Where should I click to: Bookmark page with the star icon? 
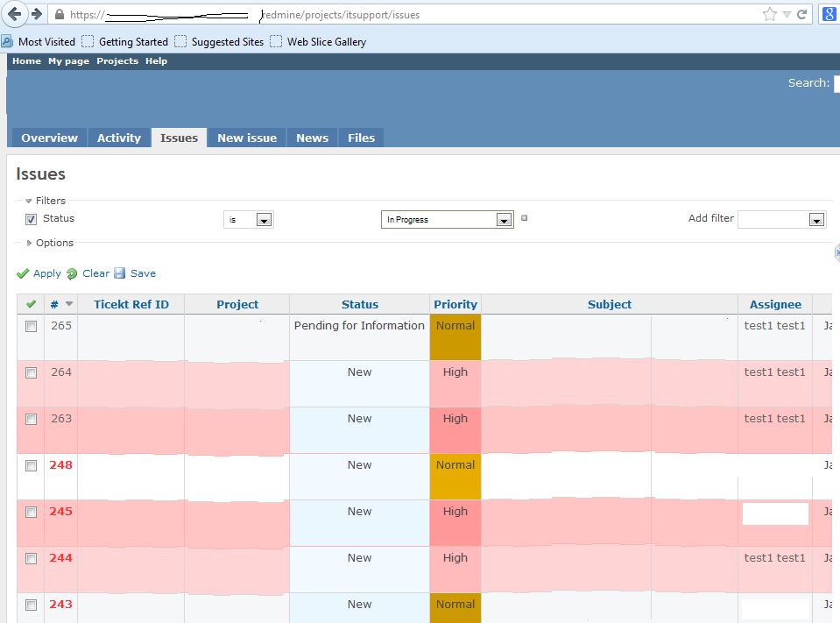pos(769,15)
